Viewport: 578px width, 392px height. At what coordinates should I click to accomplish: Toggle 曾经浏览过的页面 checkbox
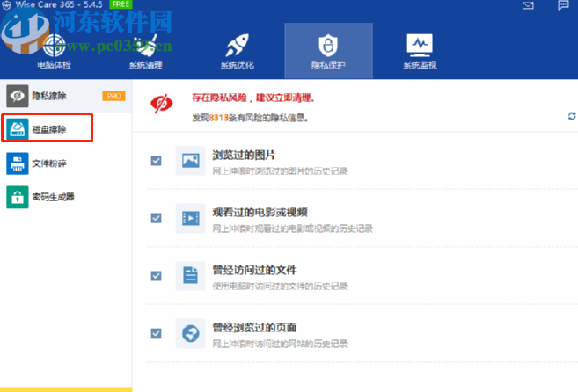click(x=157, y=333)
